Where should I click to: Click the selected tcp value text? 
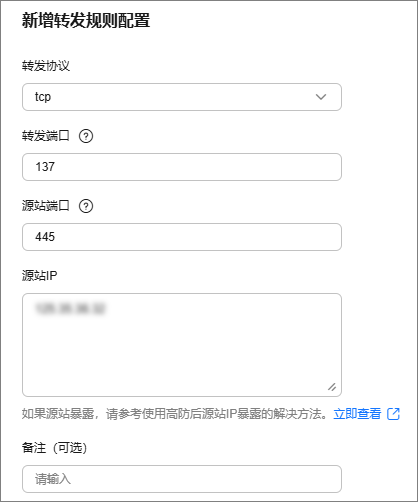pyautogui.click(x=43, y=97)
